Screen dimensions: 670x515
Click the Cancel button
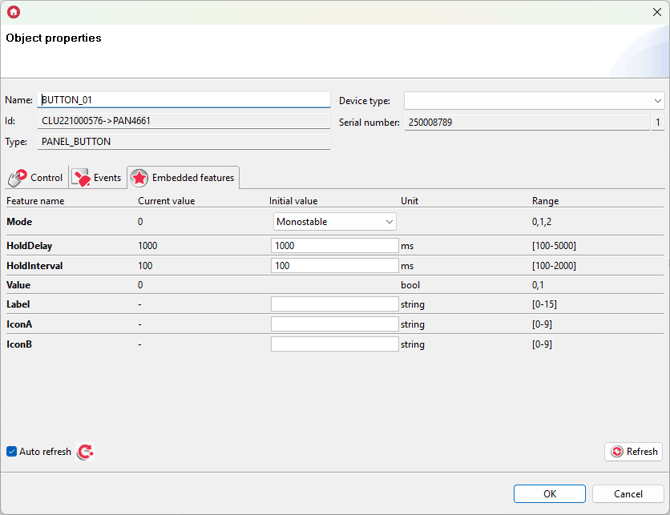628,494
